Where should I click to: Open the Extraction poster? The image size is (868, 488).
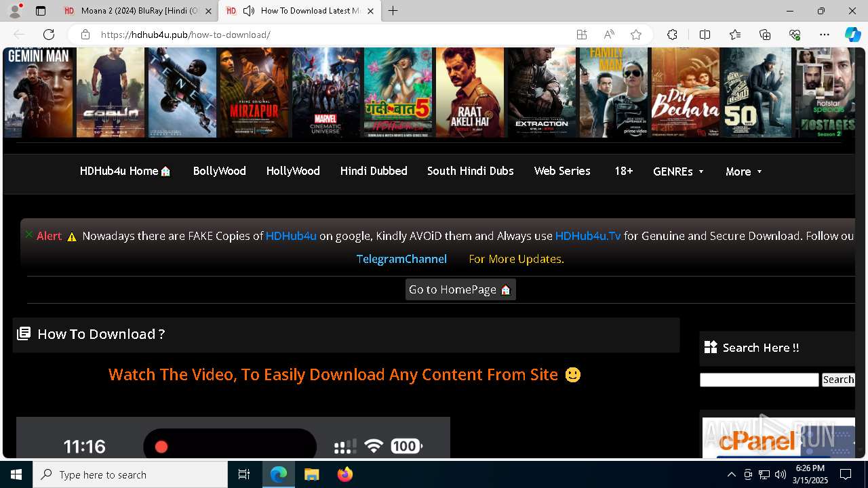pyautogui.click(x=542, y=92)
